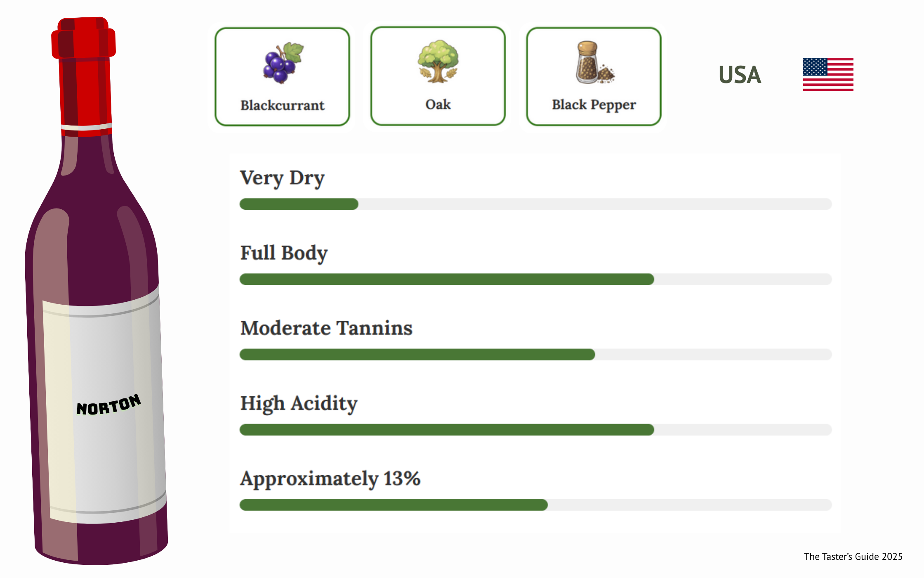924x578 pixels.
Task: Click the NORTON text on bottle label
Action: click(x=109, y=405)
